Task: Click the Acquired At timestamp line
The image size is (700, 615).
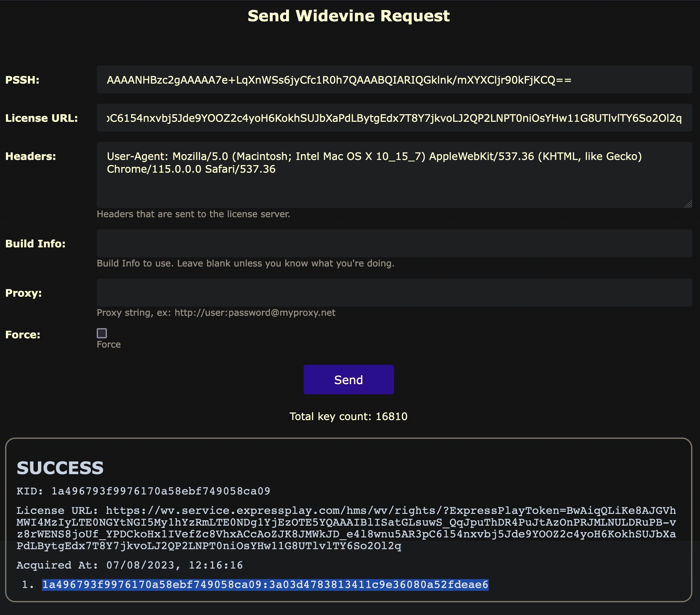Action: pyautogui.click(x=129, y=565)
